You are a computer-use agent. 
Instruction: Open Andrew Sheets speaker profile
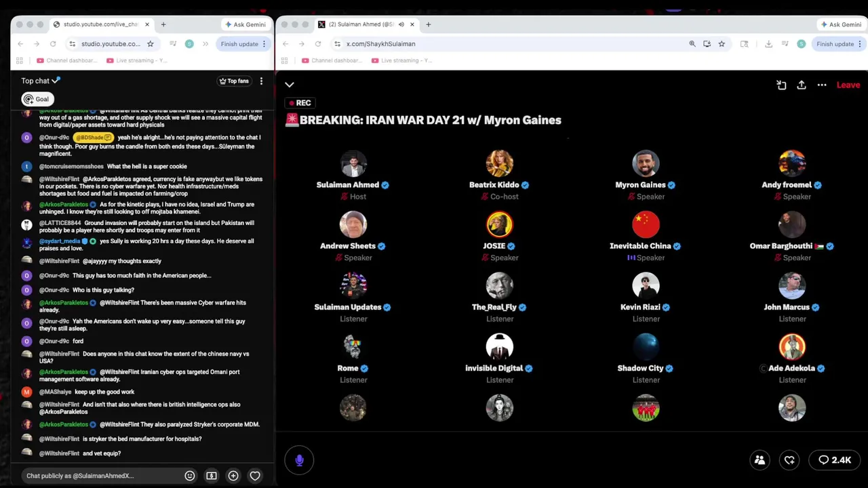pyautogui.click(x=353, y=224)
